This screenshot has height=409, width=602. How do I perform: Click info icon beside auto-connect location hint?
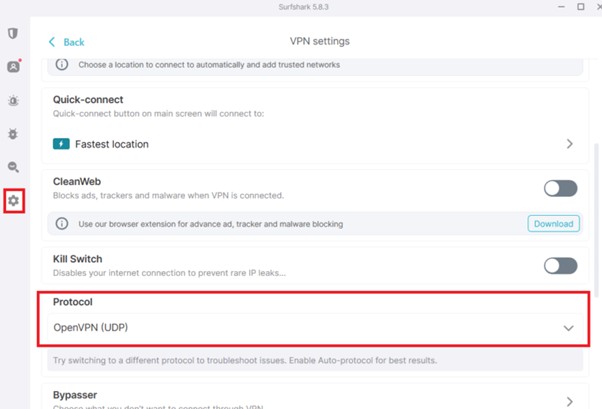click(x=62, y=65)
